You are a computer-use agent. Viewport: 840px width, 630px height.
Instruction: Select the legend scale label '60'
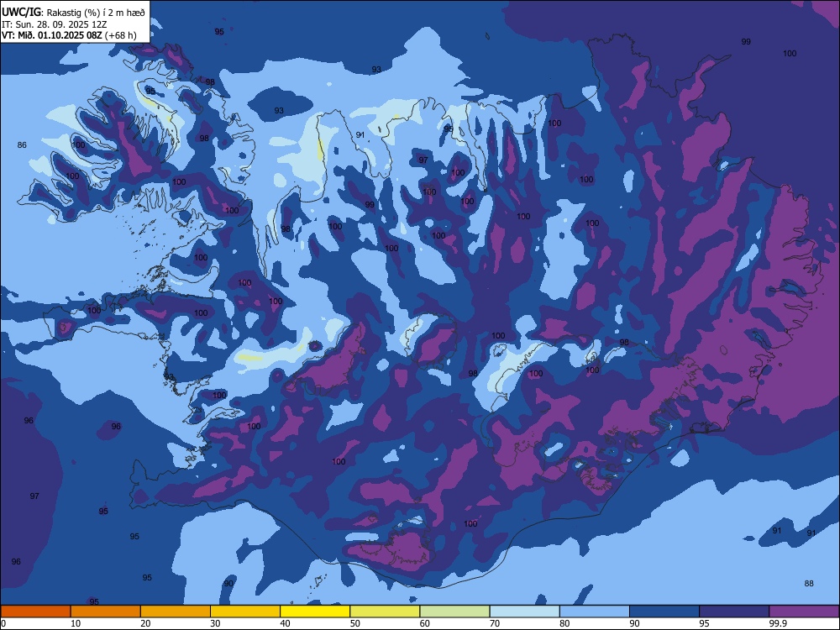click(425, 623)
